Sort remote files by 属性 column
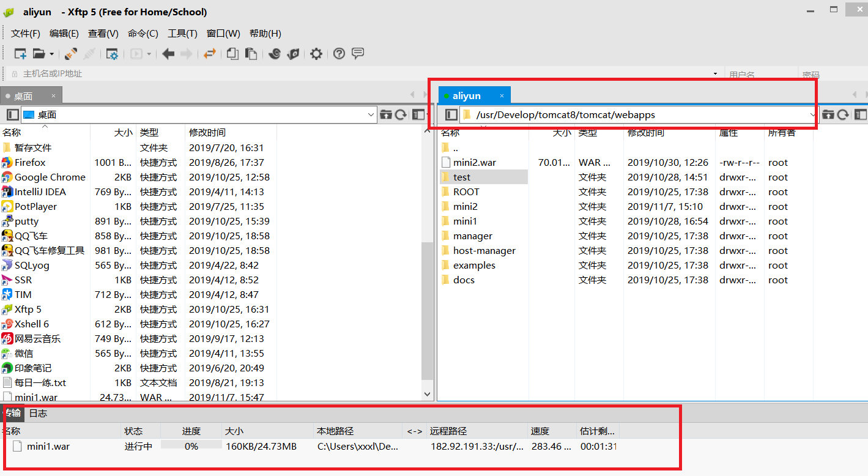The image size is (868, 476). tap(740, 132)
